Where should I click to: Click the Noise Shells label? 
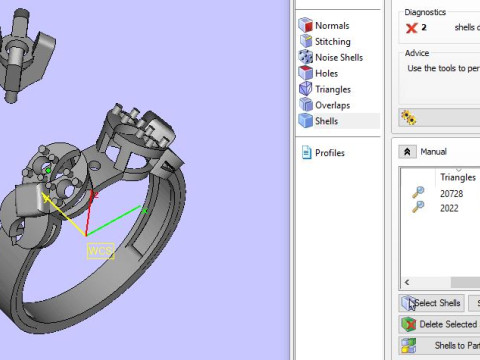click(339, 57)
